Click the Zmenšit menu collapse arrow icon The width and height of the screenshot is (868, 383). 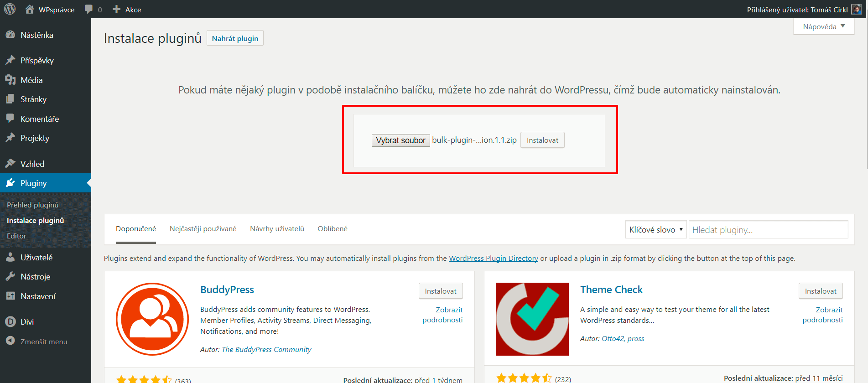coord(10,341)
